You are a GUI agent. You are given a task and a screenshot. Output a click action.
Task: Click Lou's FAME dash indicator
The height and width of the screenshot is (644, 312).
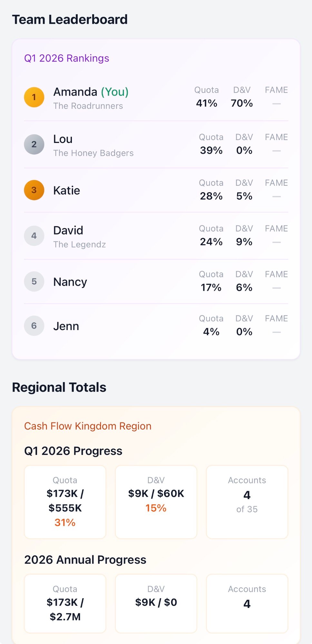point(277,151)
